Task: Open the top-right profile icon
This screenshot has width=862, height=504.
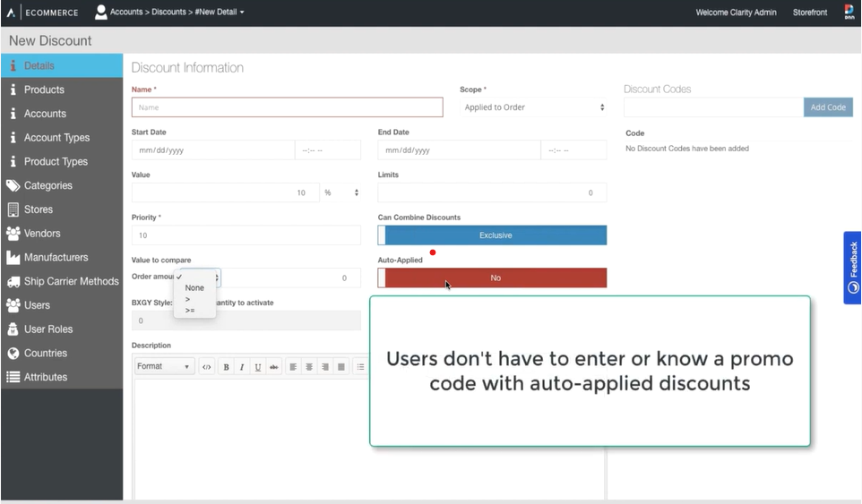Action: (x=849, y=12)
